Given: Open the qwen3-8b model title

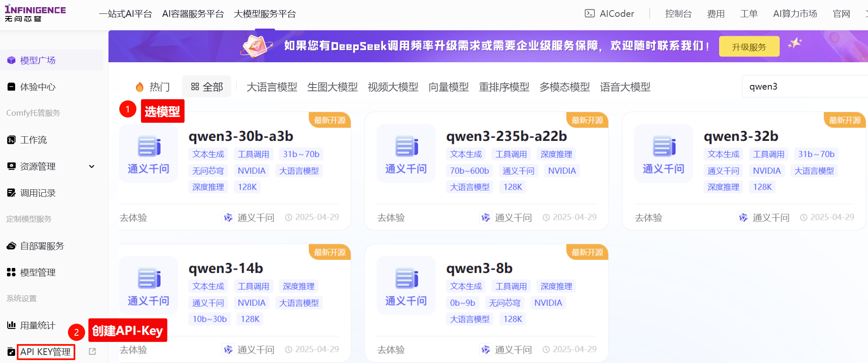Looking at the screenshot, I should click(479, 268).
